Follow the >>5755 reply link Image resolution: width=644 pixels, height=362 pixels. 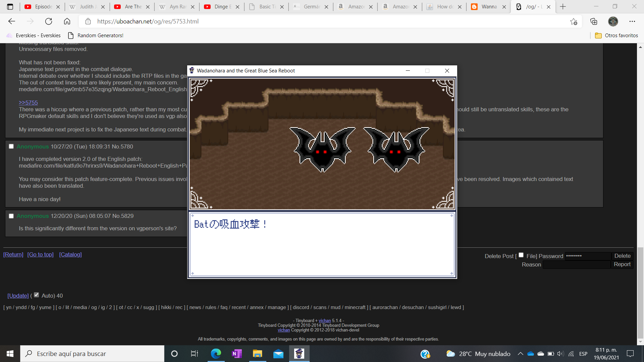point(28,103)
